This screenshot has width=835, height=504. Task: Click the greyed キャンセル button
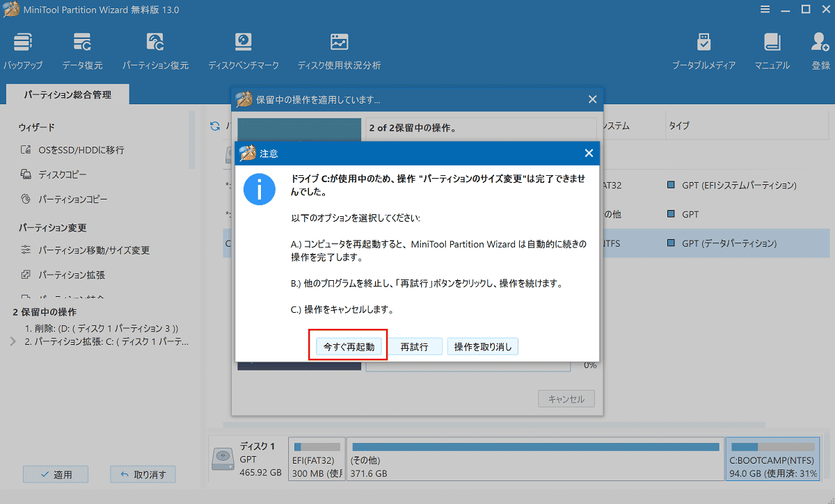pyautogui.click(x=566, y=399)
